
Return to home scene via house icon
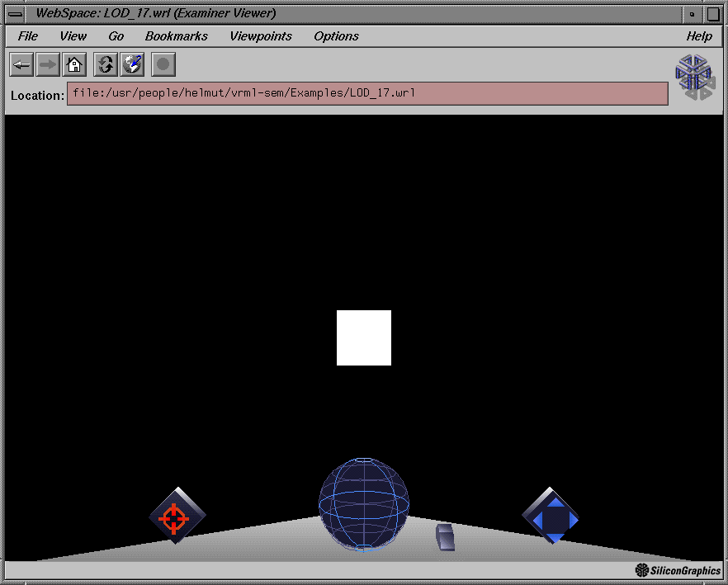pyautogui.click(x=74, y=64)
